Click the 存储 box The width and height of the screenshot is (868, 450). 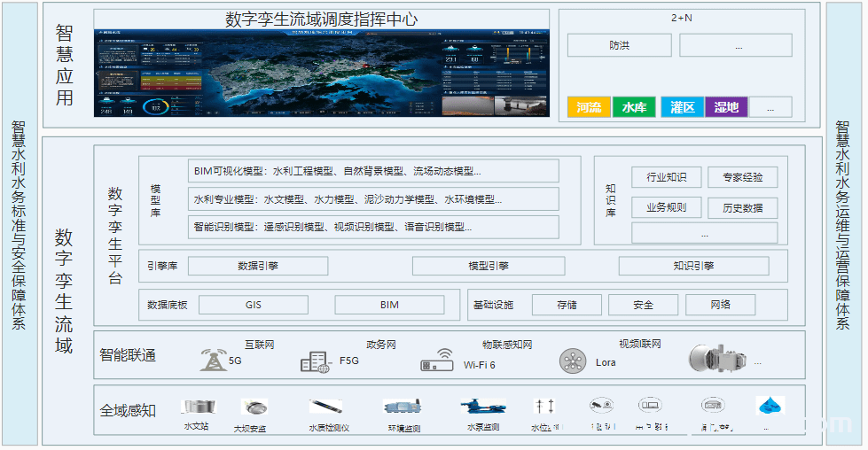point(567,305)
